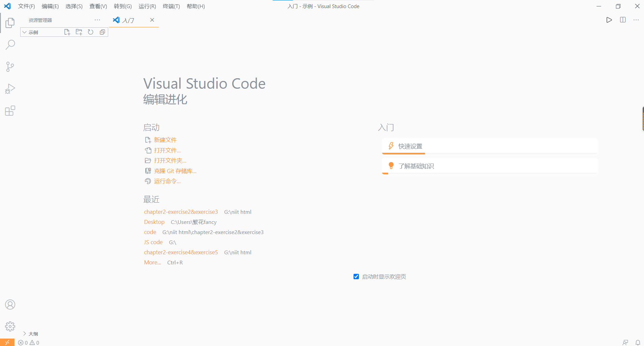Image resolution: width=644 pixels, height=346 pixels.
Task: Open recent folder JS code
Action: pyautogui.click(x=153, y=242)
